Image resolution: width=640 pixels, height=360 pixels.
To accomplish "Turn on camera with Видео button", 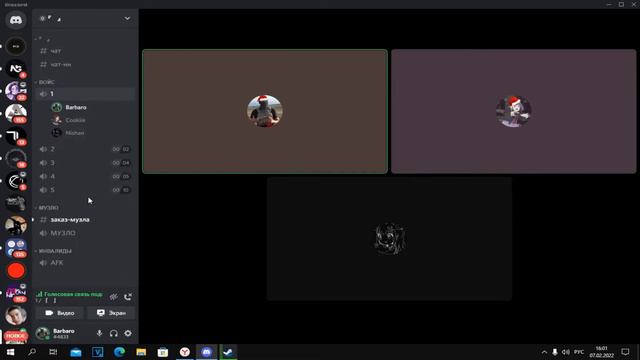I will (60, 313).
